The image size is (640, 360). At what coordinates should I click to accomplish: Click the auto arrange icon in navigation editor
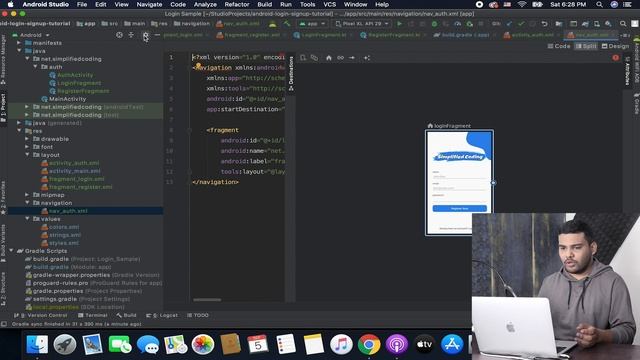[x=367, y=58]
